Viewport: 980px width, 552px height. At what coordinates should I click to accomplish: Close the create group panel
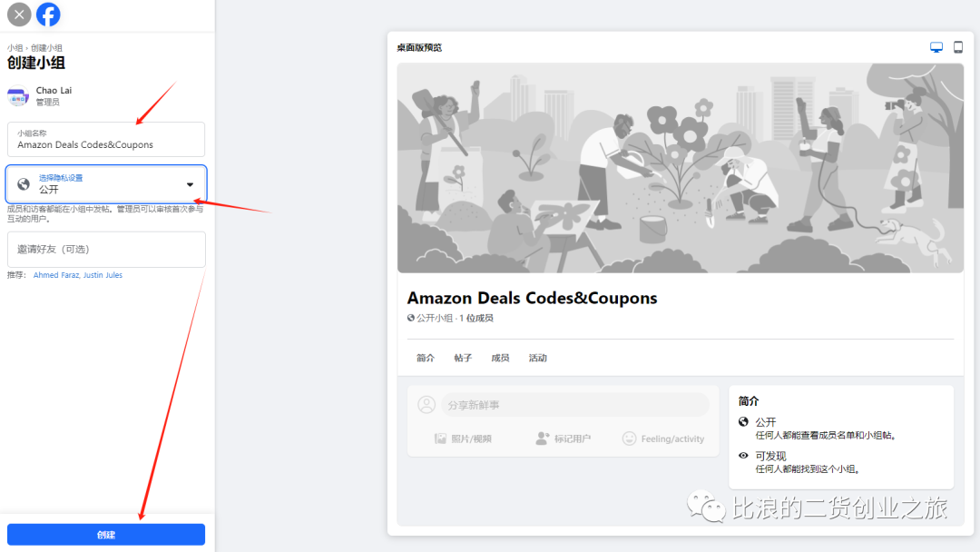(x=19, y=15)
